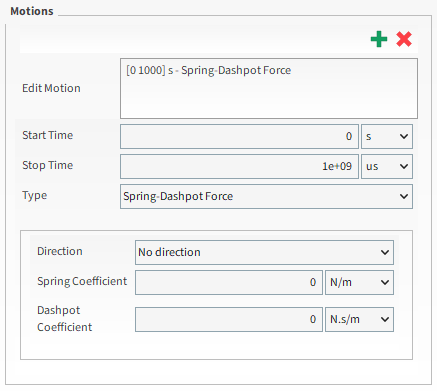
Task: Click the Spring Coefficient label
Action: point(82,281)
